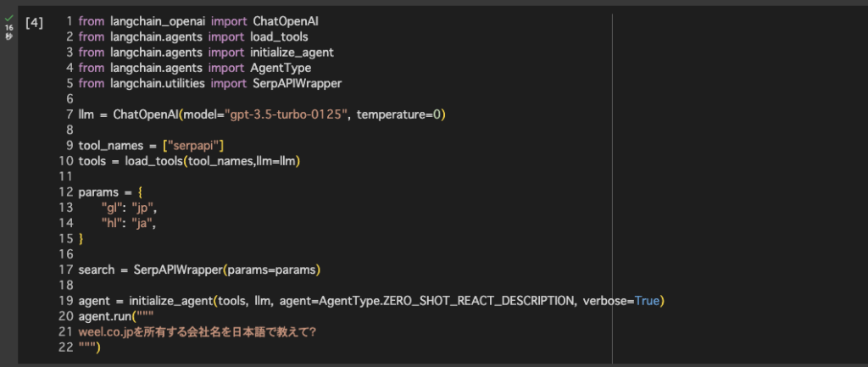The height and width of the screenshot is (367, 868).
Task: Click the Japanese weel.co.jp question text
Action: point(197,332)
